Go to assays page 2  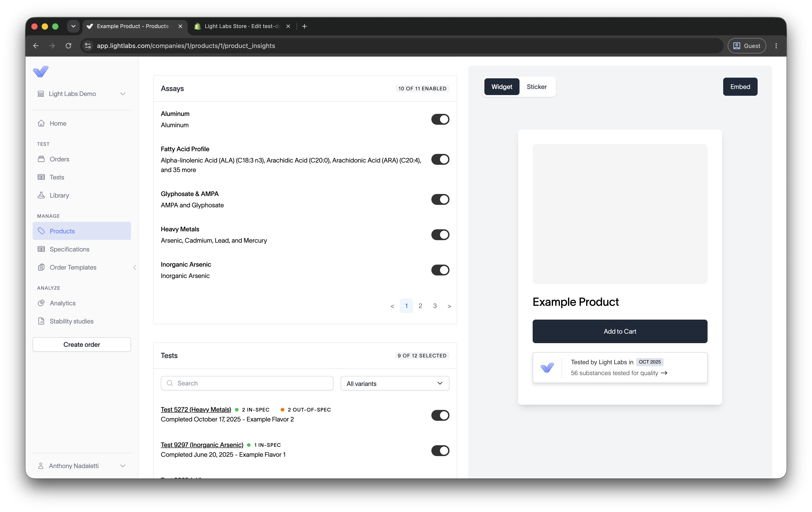point(420,306)
